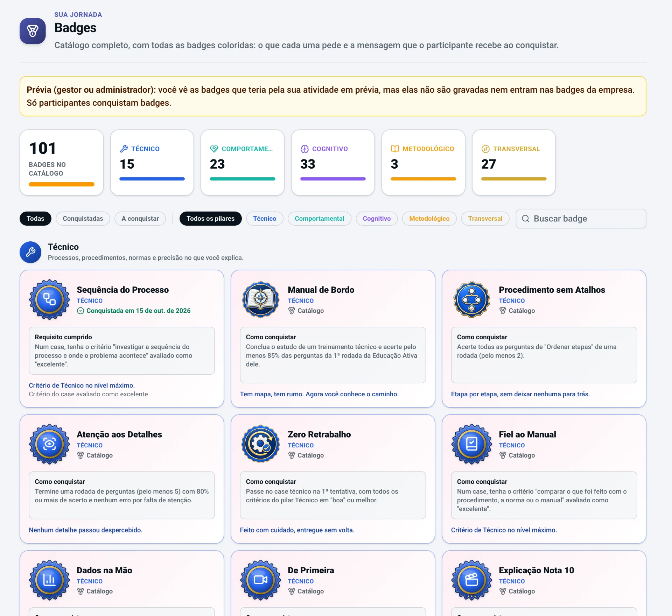Filter badges by Técnico pillar chip
This screenshot has width=672, height=616.
click(x=265, y=219)
